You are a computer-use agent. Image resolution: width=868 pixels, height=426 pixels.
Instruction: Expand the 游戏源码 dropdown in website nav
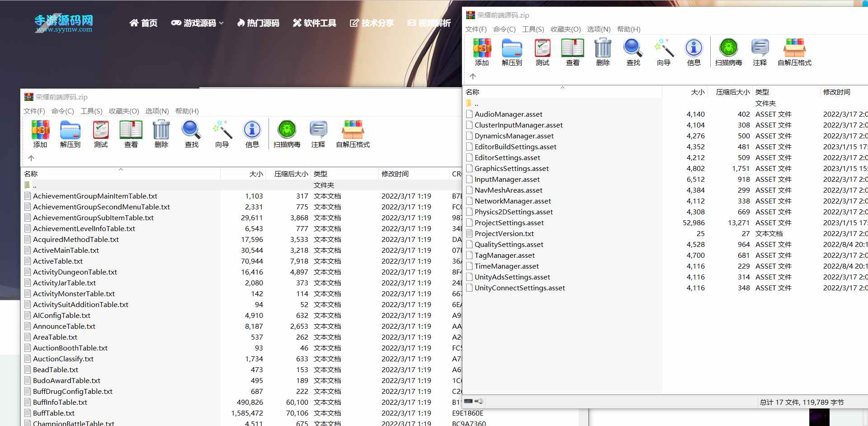pos(198,23)
